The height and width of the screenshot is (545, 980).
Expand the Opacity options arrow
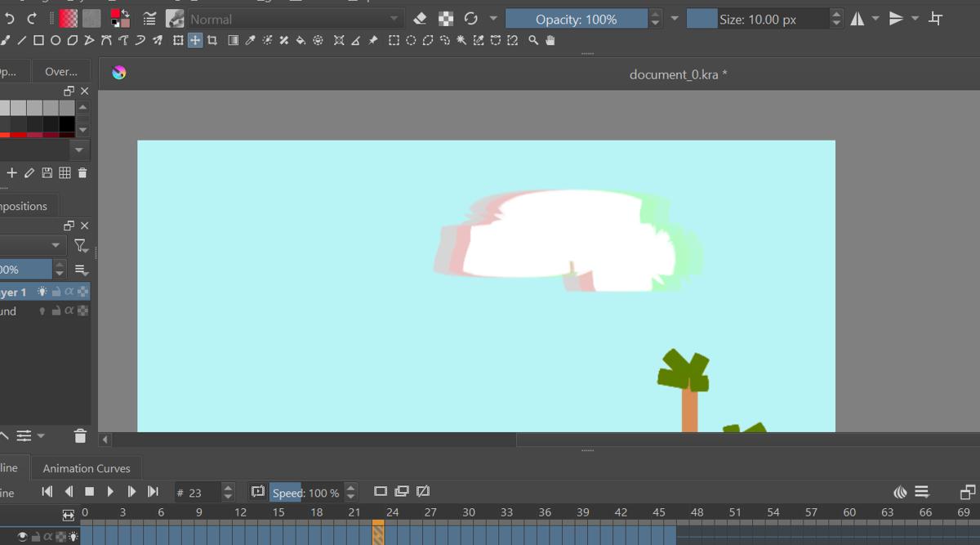click(673, 17)
